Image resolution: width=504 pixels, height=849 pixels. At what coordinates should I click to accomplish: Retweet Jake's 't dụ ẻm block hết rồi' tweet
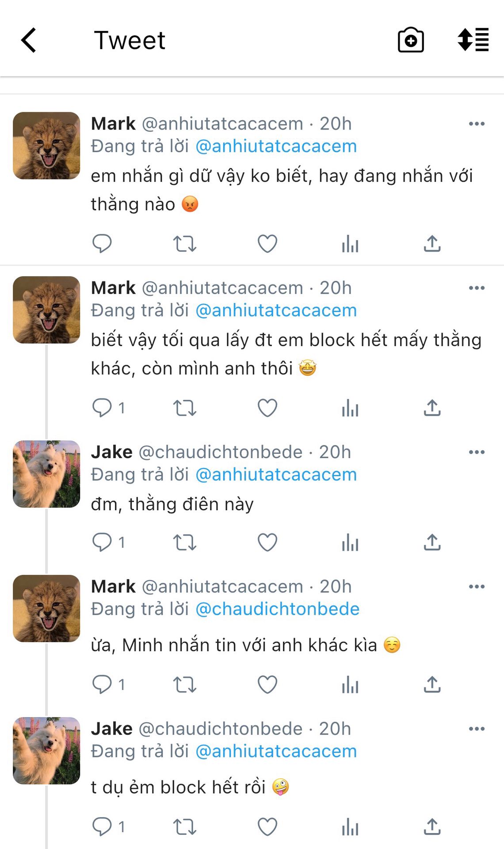click(184, 826)
